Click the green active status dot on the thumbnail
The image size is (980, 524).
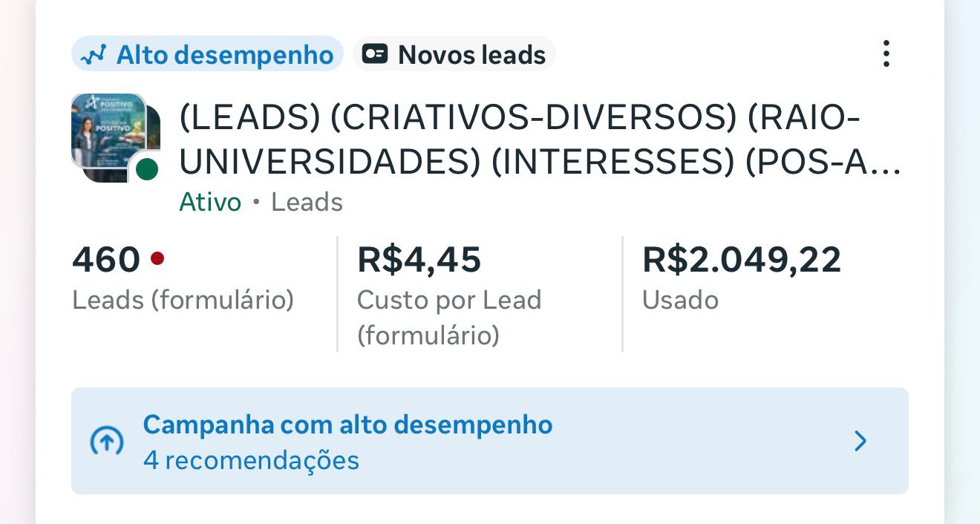pos(147,169)
